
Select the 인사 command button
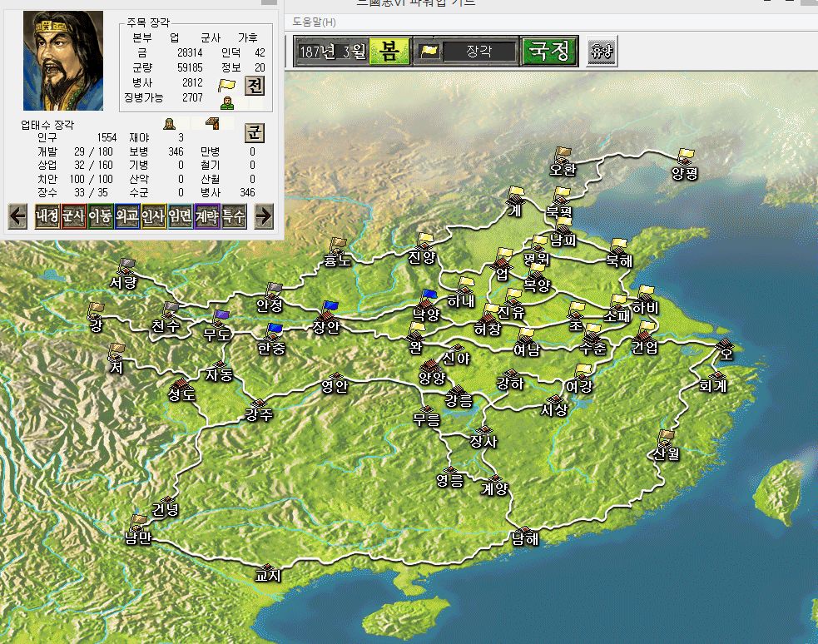[x=153, y=216]
